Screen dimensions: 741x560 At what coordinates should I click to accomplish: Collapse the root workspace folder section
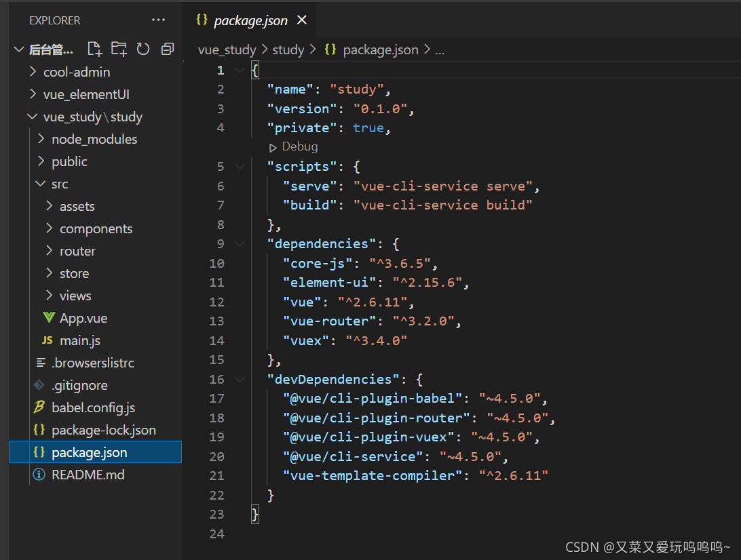point(19,49)
